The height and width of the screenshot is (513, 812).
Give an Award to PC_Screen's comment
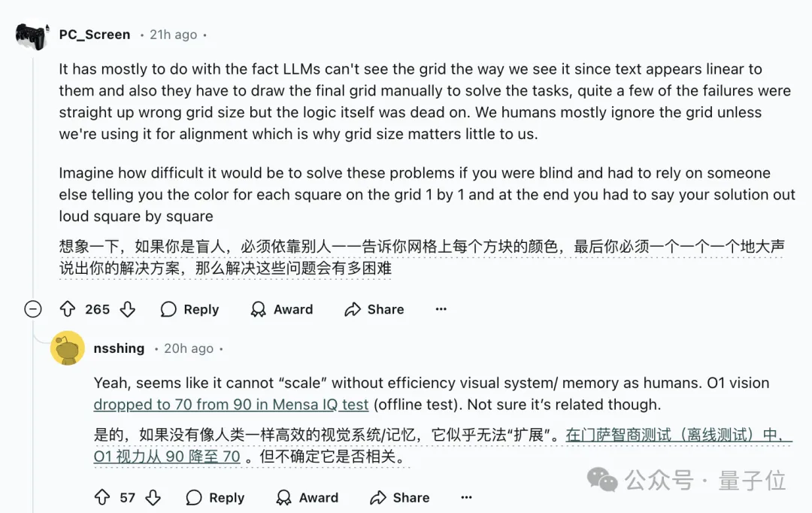coord(282,309)
